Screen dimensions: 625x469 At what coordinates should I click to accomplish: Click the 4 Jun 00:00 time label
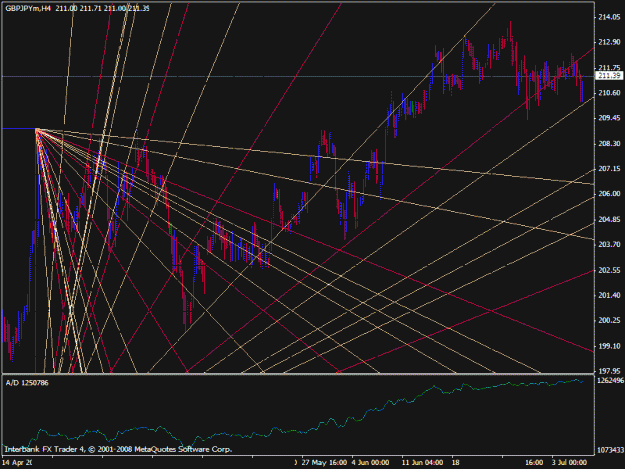point(370,463)
